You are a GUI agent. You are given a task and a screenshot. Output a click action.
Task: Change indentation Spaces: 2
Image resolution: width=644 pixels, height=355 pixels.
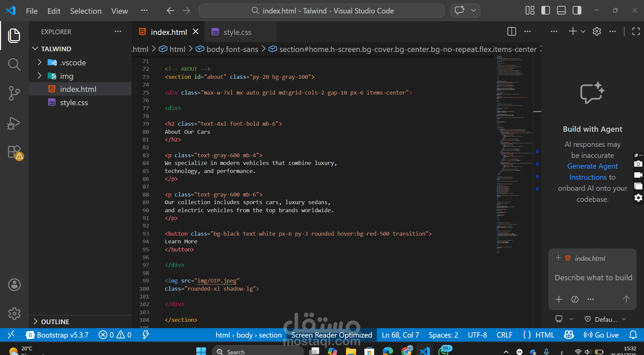(443, 335)
